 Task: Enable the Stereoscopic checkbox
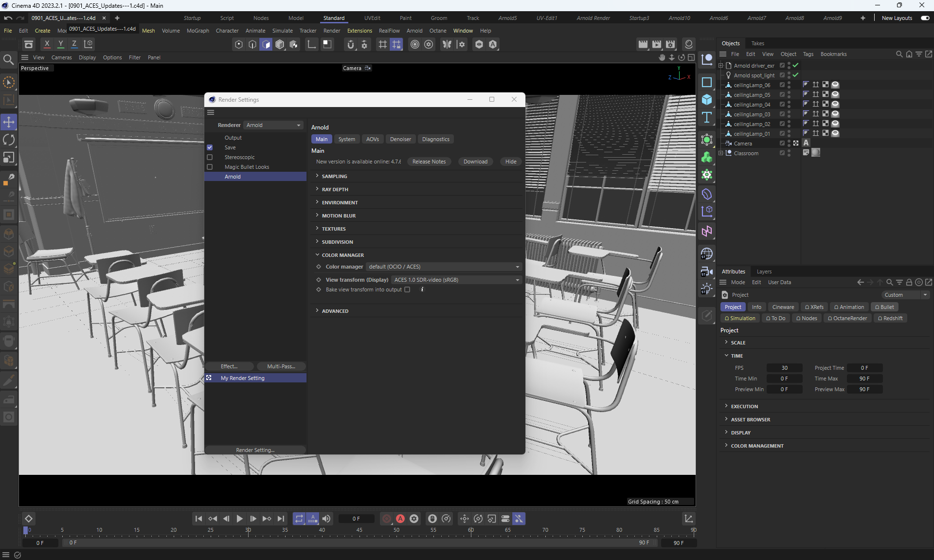pos(210,157)
